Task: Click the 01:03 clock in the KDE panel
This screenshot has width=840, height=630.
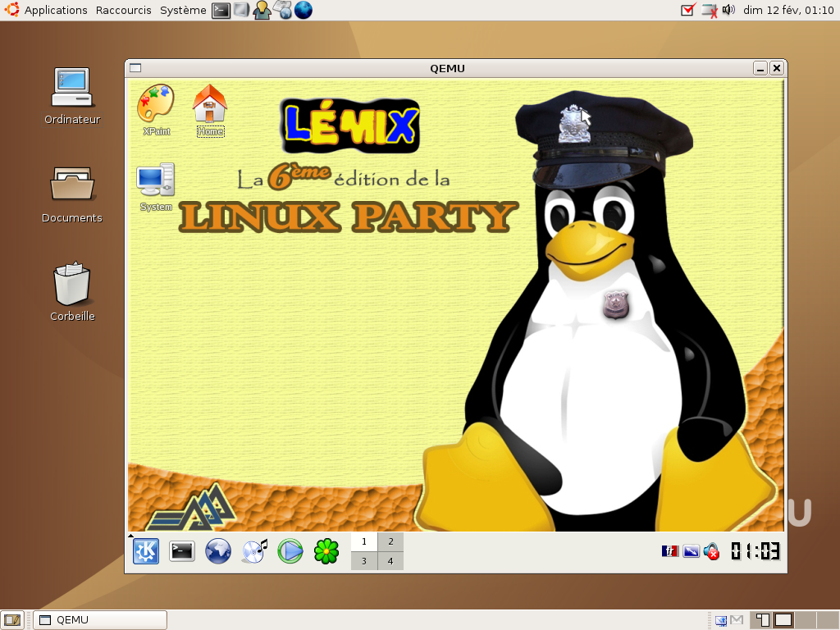Action: pos(756,551)
